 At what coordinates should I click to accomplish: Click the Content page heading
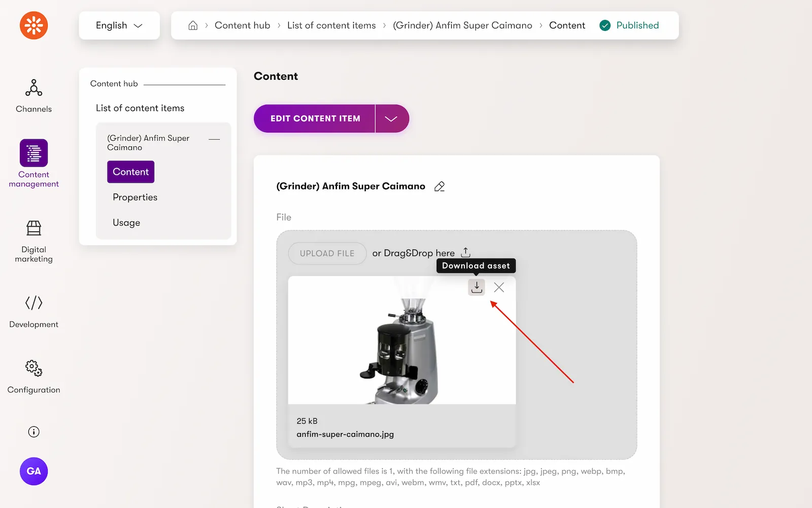pyautogui.click(x=276, y=76)
